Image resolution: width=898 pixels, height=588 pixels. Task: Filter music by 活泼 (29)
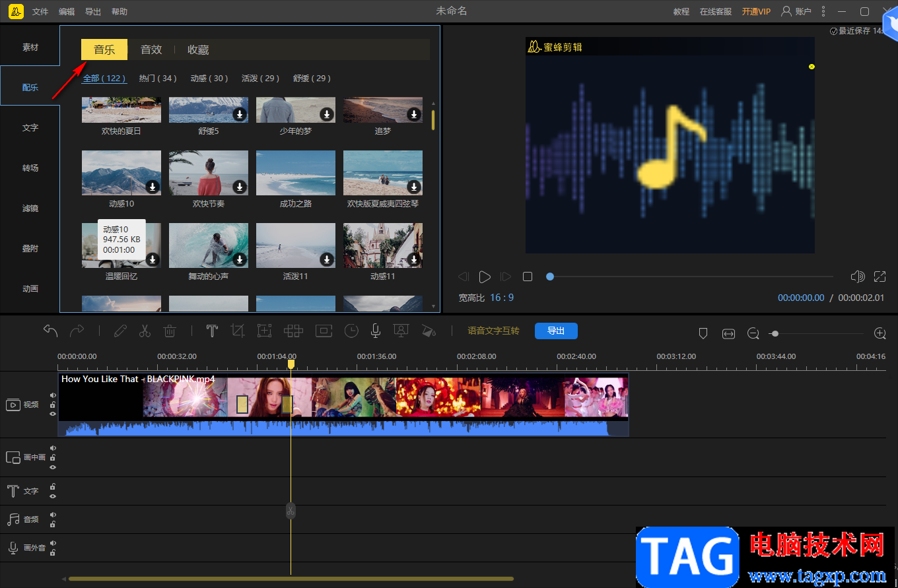[x=261, y=79]
